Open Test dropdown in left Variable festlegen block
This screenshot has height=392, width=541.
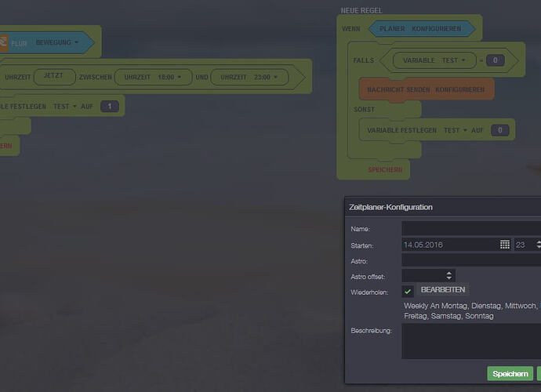coord(65,107)
